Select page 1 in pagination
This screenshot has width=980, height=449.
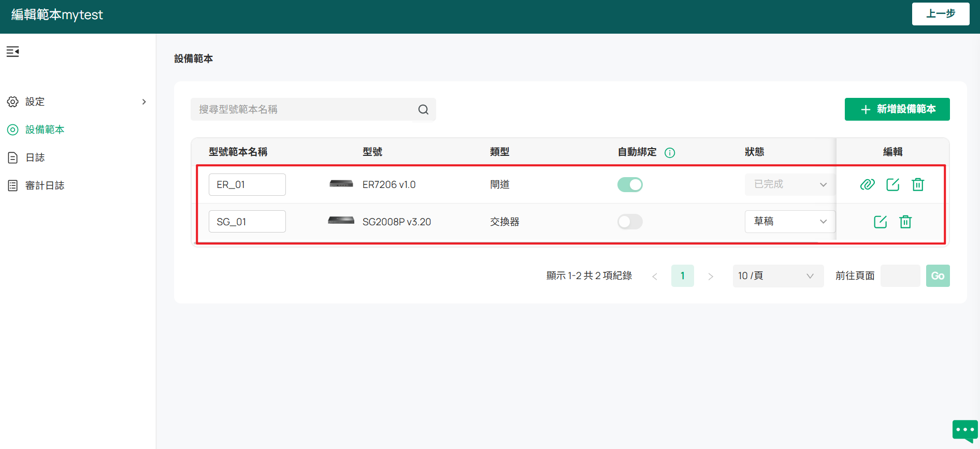point(683,276)
